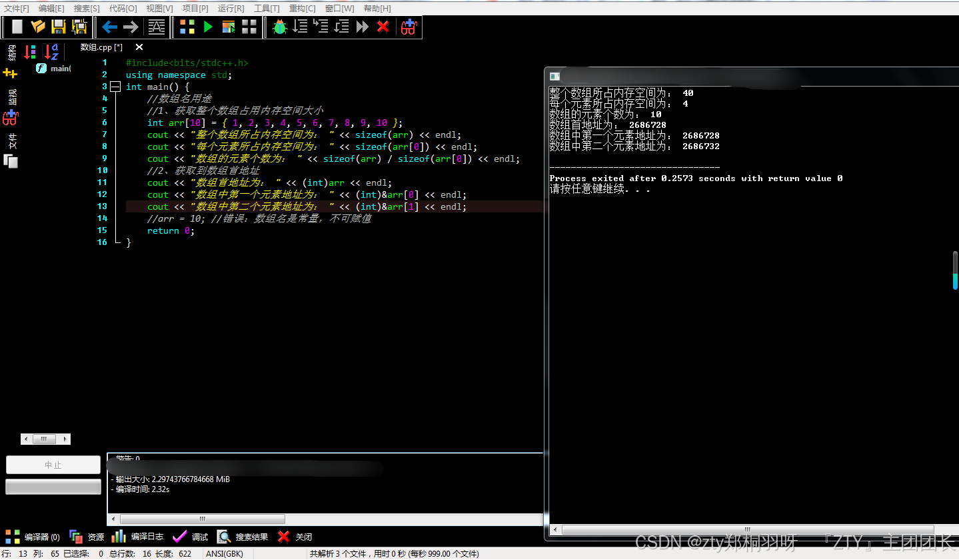Click the 中止 abort button
The width and height of the screenshot is (959, 560).
(x=53, y=465)
